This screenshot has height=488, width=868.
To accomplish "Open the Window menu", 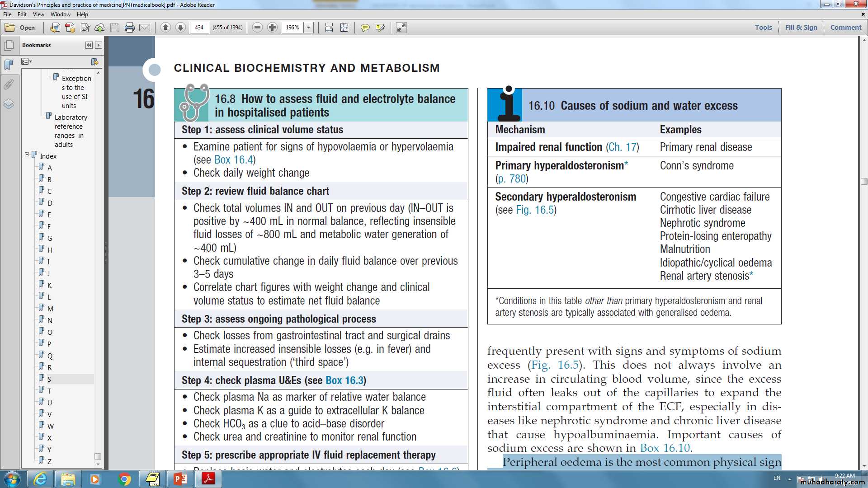I will [x=60, y=14].
